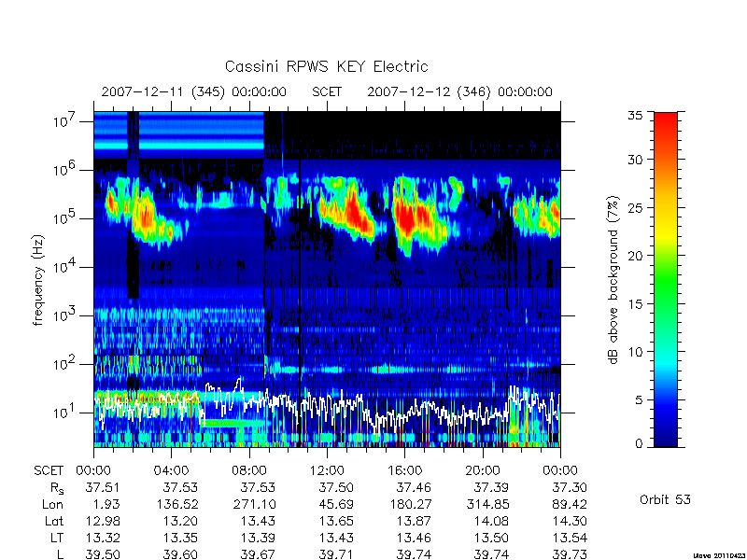Click the color bar tick label '25'
This screenshot has height=560, width=747.
[635, 208]
